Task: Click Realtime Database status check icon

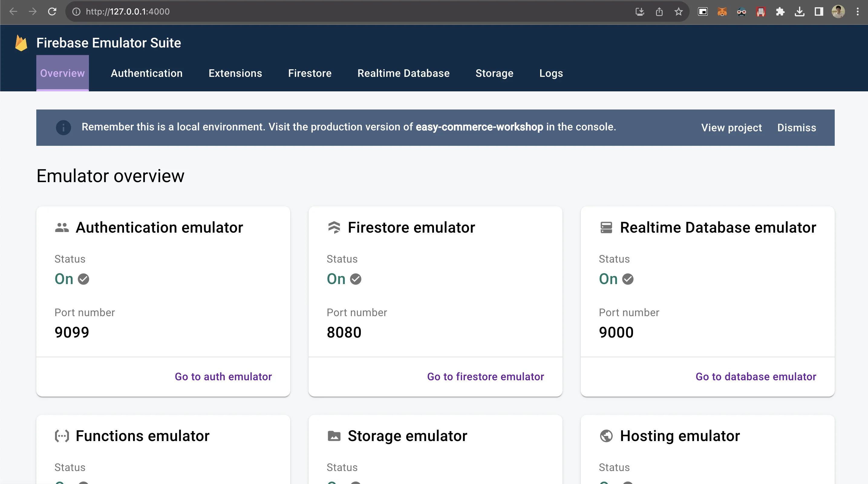Action: (628, 279)
